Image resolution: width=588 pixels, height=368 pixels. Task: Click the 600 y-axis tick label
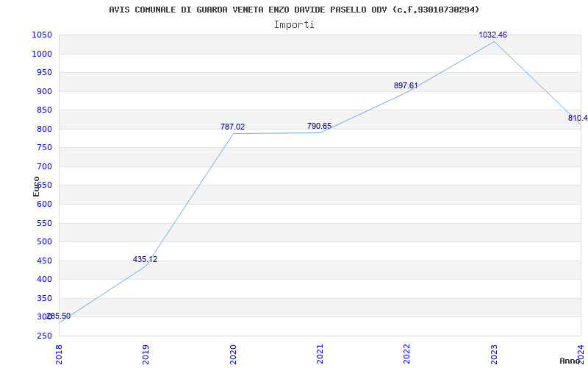click(44, 205)
